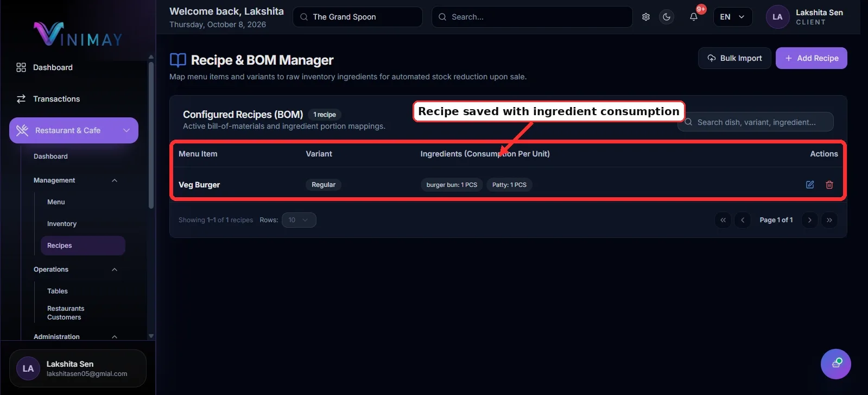
Task: Click the Recipe & BOM book icon
Action: coord(178,60)
